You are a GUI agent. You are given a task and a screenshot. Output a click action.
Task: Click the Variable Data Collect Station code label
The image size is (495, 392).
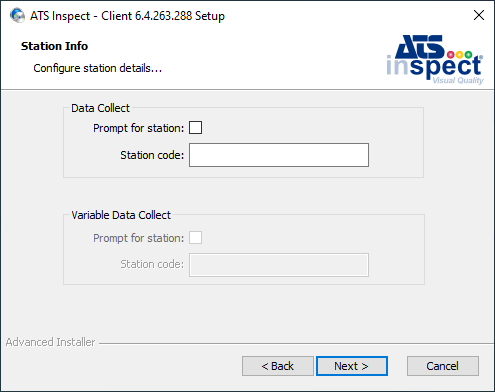[x=152, y=264]
